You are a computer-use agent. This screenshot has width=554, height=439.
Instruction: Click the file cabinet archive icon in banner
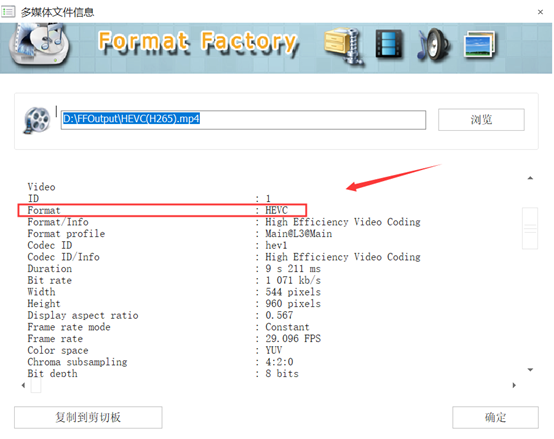(345, 46)
